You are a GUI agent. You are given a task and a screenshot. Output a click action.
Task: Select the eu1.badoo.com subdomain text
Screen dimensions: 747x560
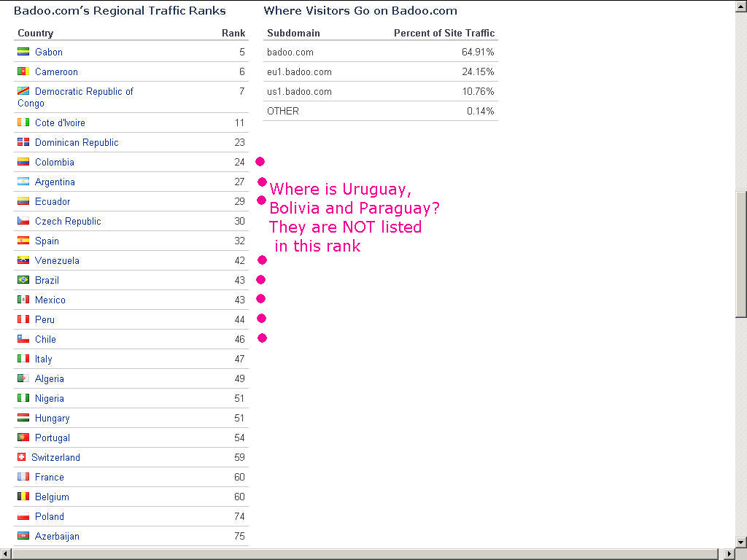(299, 72)
